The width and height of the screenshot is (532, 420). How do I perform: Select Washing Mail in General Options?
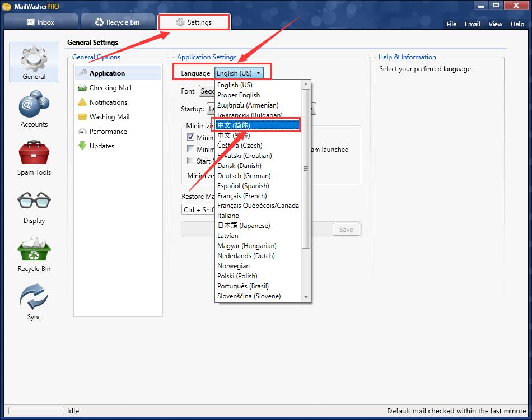pos(118,117)
